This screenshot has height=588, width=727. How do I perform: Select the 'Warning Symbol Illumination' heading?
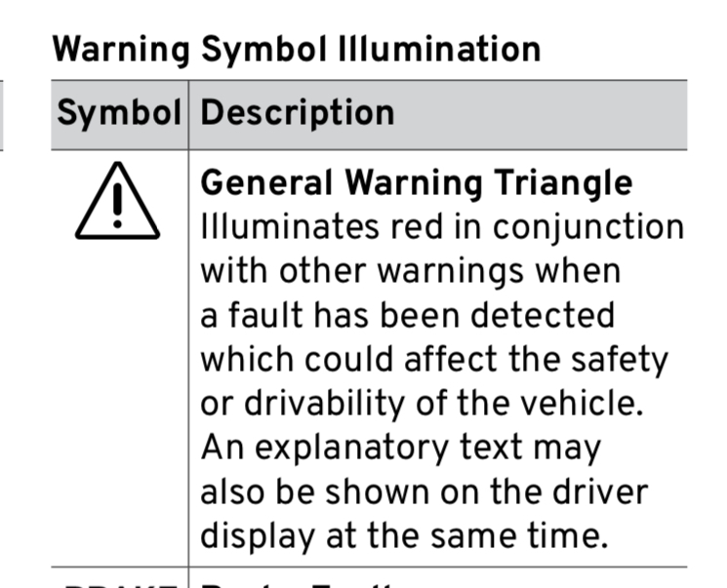point(297,50)
